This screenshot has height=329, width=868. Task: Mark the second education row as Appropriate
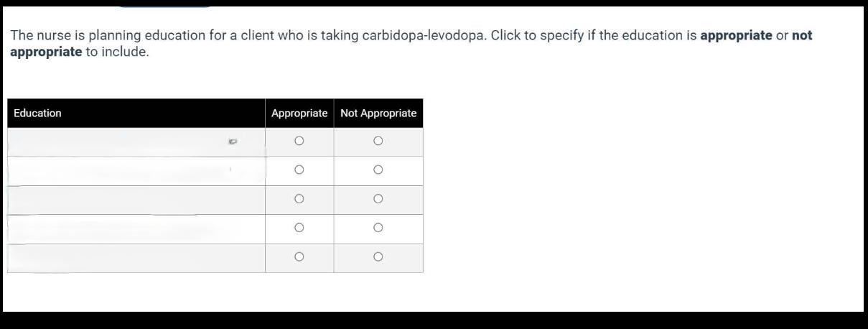click(x=299, y=170)
